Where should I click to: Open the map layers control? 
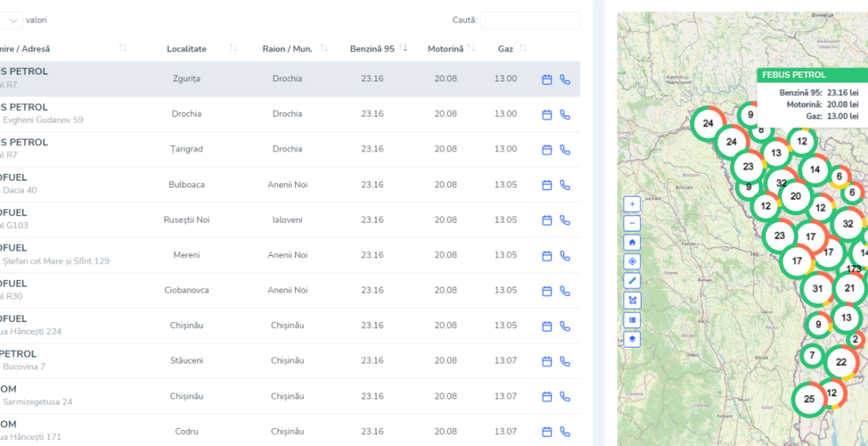pyautogui.click(x=632, y=339)
